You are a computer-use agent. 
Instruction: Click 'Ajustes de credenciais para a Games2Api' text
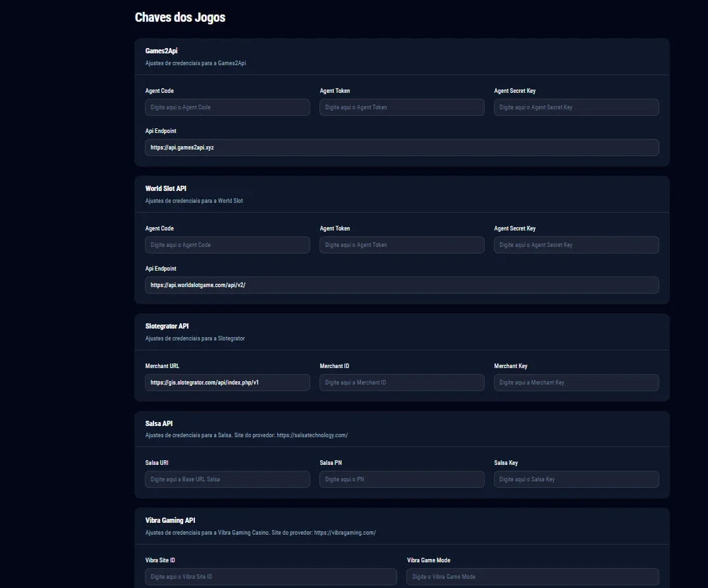[x=196, y=63]
